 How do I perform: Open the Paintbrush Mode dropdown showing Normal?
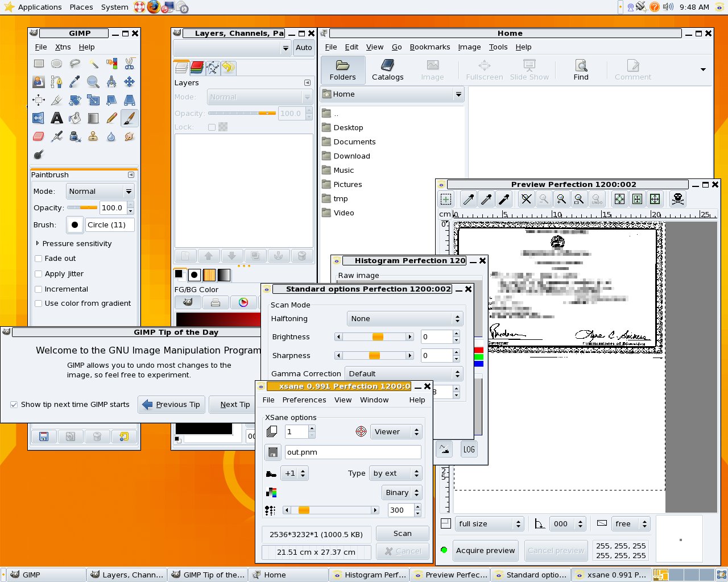pos(101,192)
